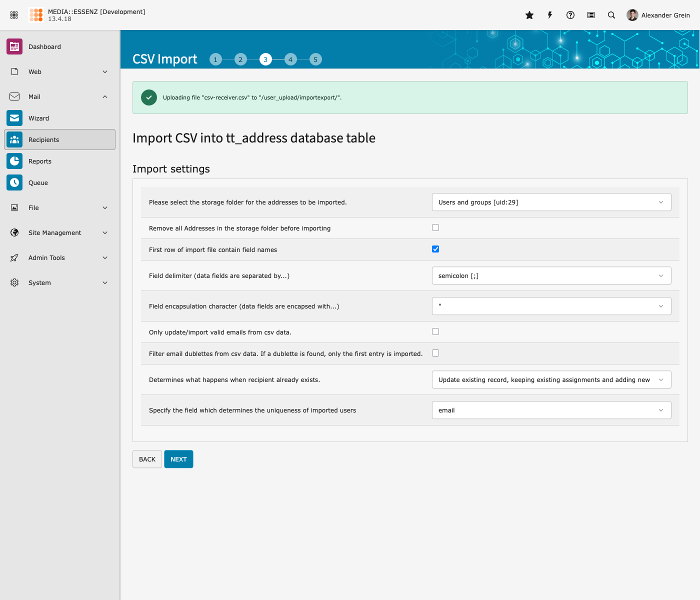The image size is (700, 600).
Task: Click the search magnifier icon
Action: pyautogui.click(x=611, y=15)
